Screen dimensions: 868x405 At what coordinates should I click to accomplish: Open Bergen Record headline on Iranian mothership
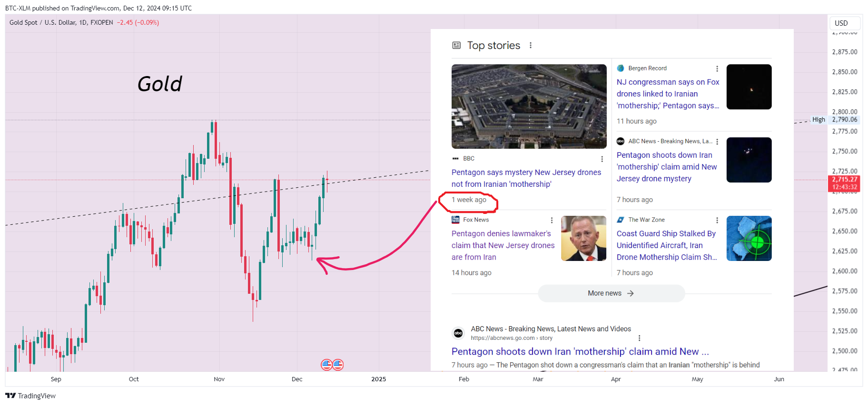[668, 94]
